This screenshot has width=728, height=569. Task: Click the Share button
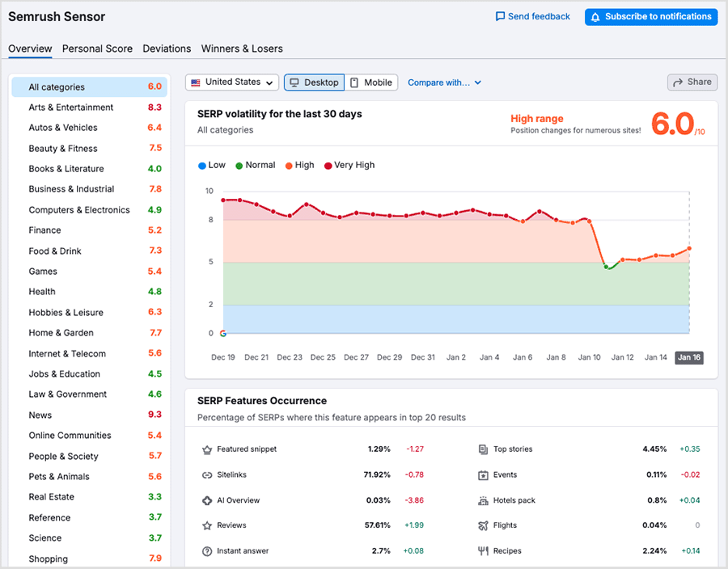[x=692, y=82]
